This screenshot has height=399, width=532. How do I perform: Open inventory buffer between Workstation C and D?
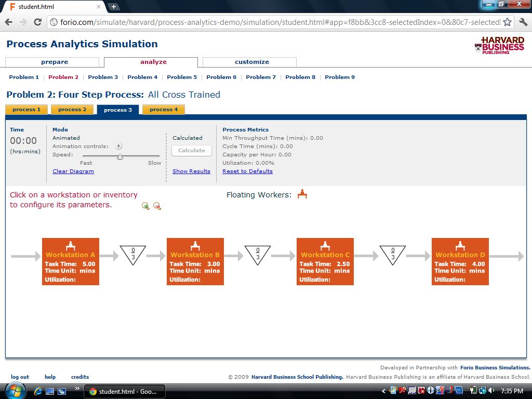[393, 255]
